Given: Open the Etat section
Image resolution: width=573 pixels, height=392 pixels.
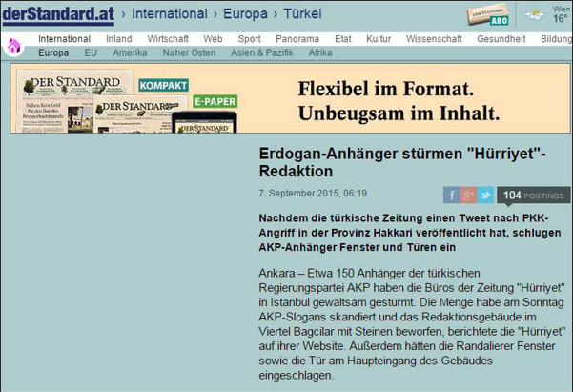Looking at the screenshot, I should [x=343, y=39].
